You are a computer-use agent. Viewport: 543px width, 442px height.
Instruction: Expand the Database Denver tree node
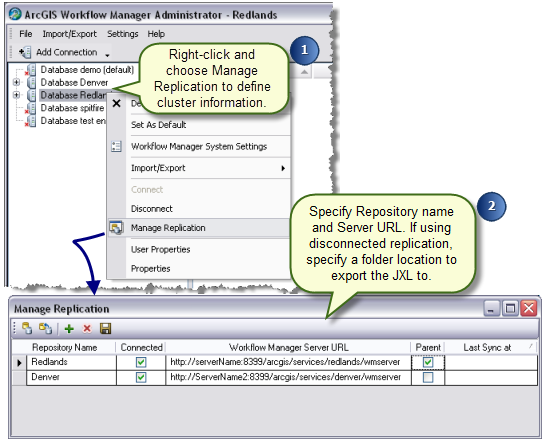[x=16, y=82]
